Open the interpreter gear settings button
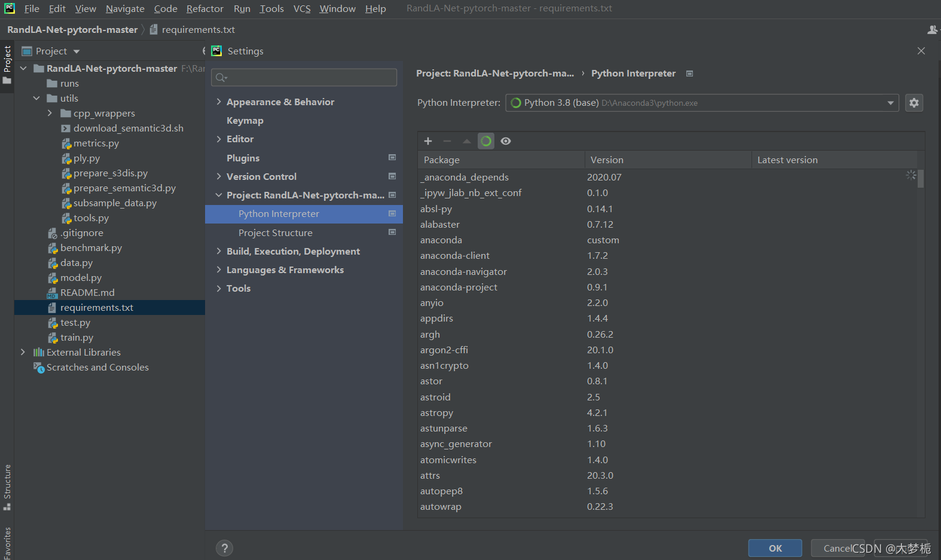This screenshot has height=560, width=941. [914, 103]
